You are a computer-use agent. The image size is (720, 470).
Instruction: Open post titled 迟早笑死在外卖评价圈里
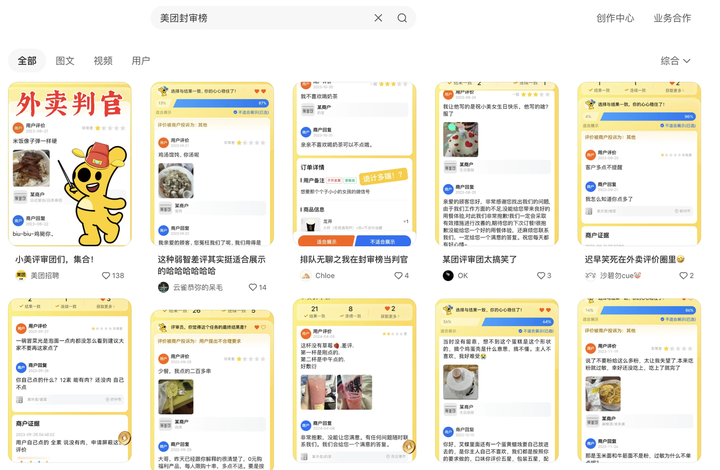point(635,259)
